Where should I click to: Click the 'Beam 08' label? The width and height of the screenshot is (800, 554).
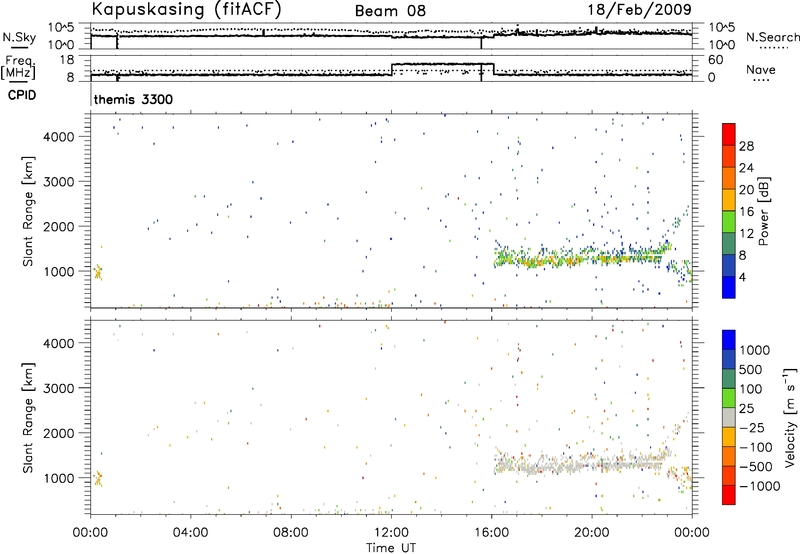[390, 11]
